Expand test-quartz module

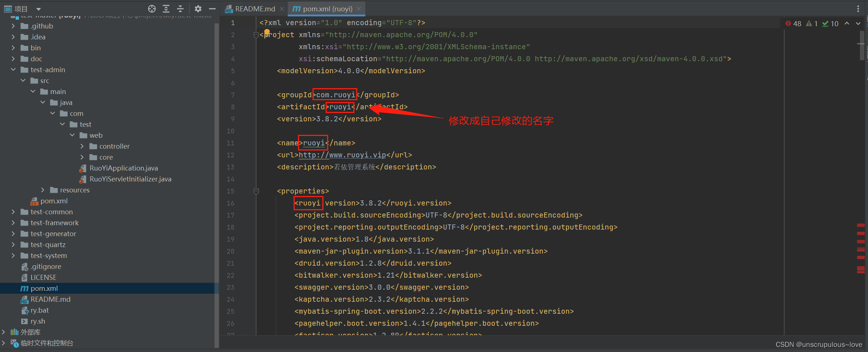point(13,245)
